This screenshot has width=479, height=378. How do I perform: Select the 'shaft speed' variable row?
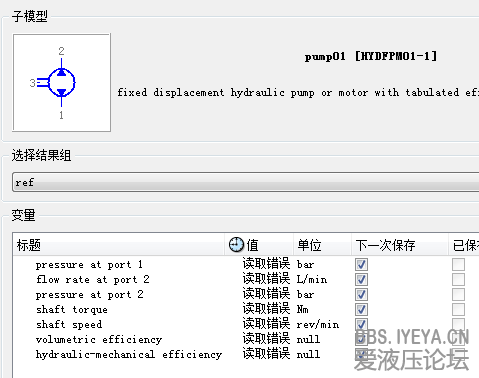click(x=246, y=324)
